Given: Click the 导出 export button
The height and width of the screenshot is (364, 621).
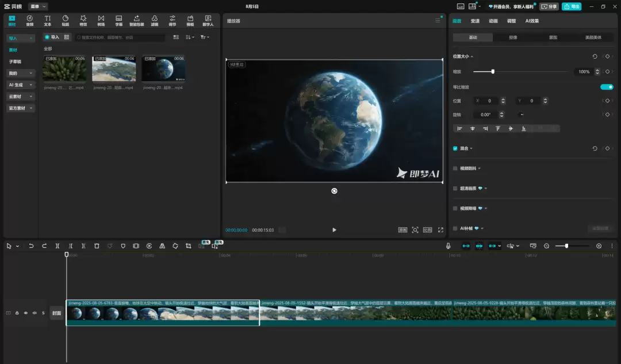Looking at the screenshot, I should 572,6.
